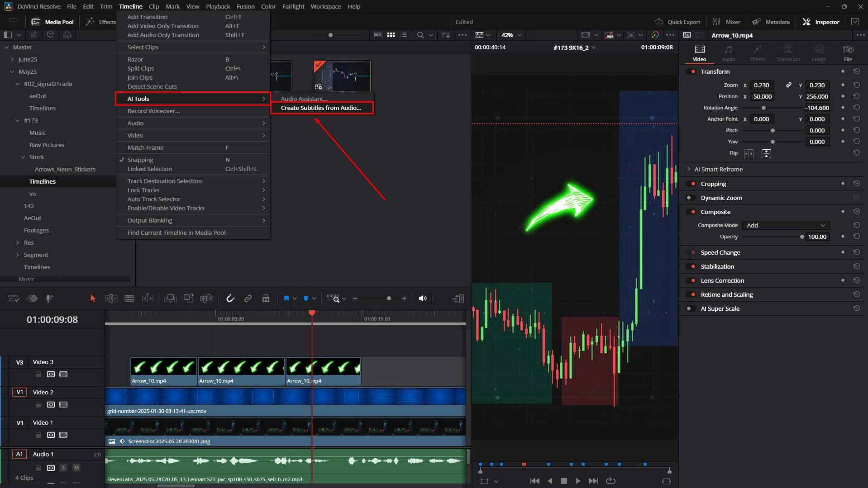Open the Fairlight menu
The width and height of the screenshot is (868, 488).
pyautogui.click(x=293, y=6)
